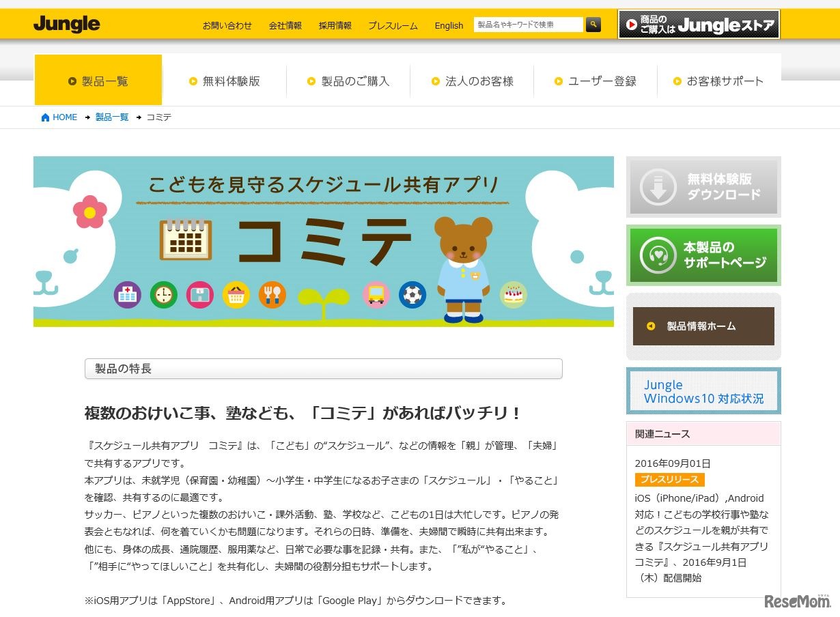Open the Jungleストア purchase banner
This screenshot has height=617, width=840.
(x=699, y=25)
